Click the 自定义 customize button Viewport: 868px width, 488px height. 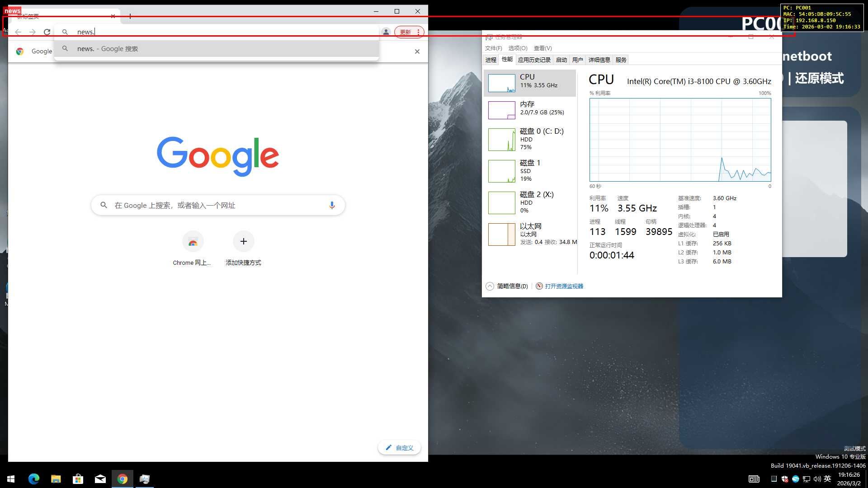click(400, 448)
